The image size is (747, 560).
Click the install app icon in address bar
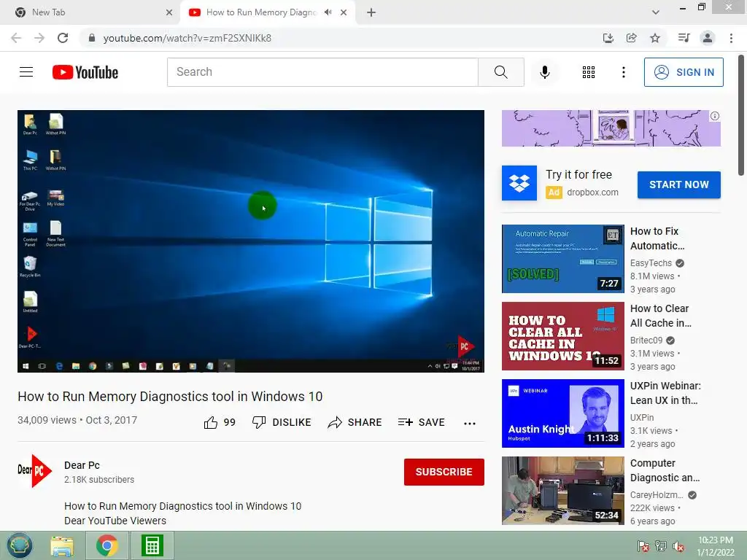(608, 38)
